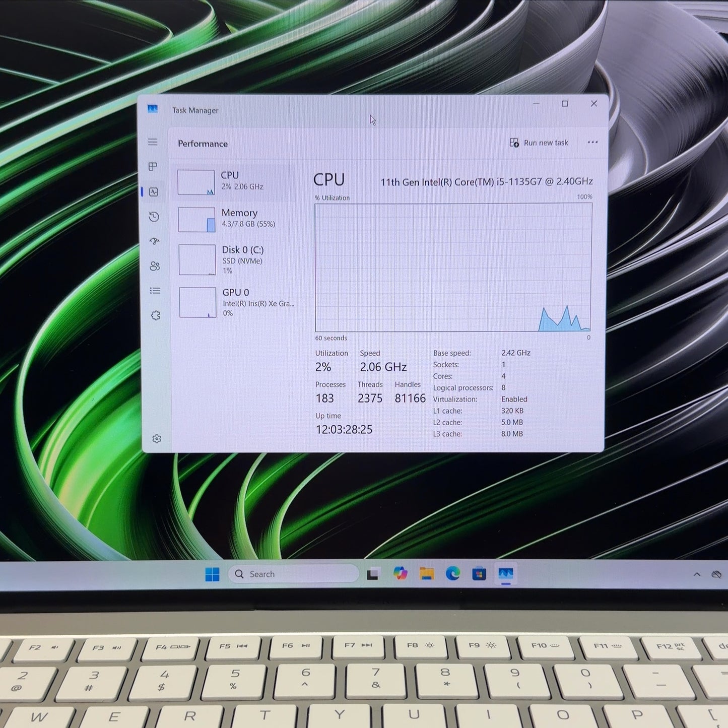Open the Processes page icon in sidebar
Viewport: 728px width, 728px height.
153,167
